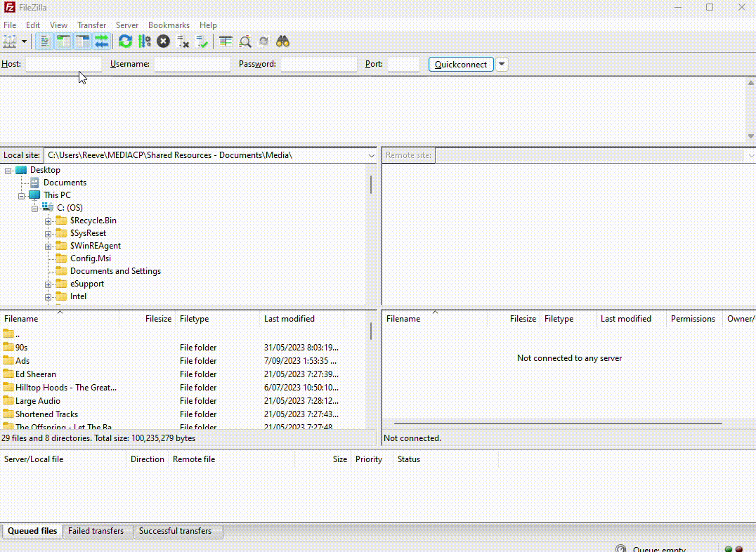Expand the Intel folder
The width and height of the screenshot is (756, 552).
click(48, 297)
